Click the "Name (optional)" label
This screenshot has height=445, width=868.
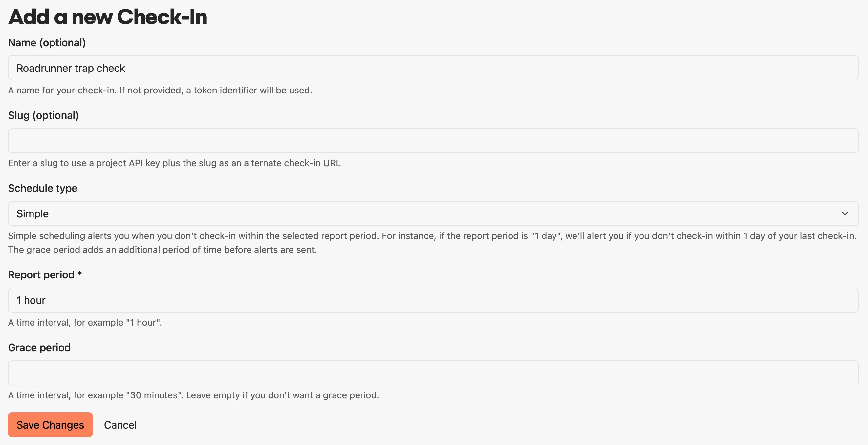(47, 43)
